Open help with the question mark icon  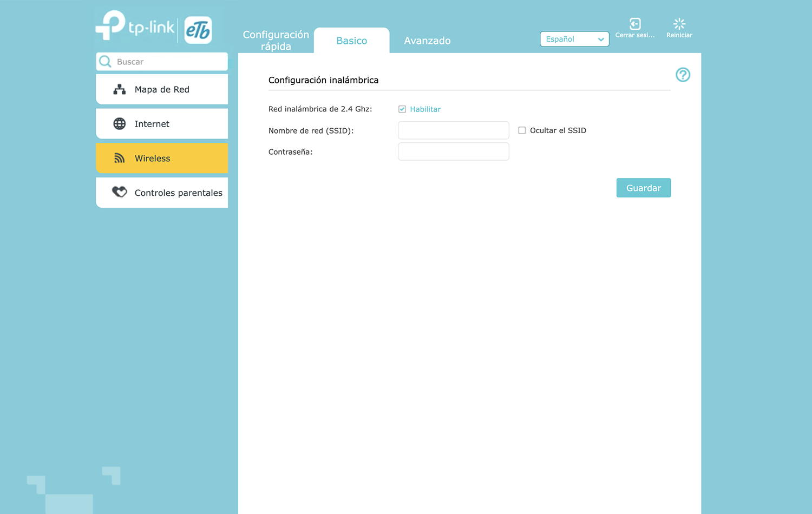coord(683,75)
